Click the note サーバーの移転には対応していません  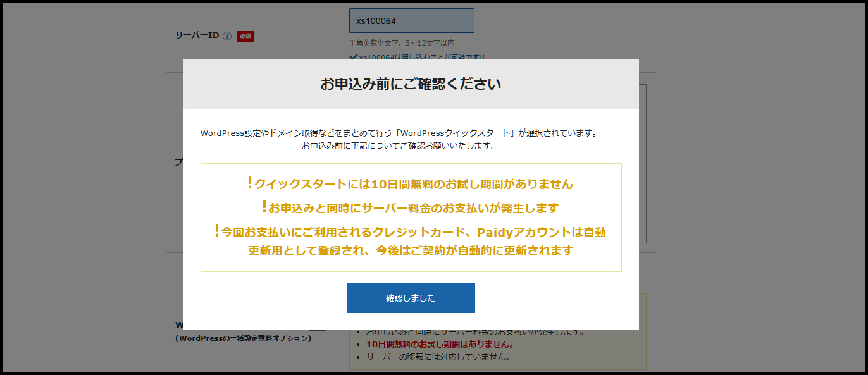tap(438, 357)
